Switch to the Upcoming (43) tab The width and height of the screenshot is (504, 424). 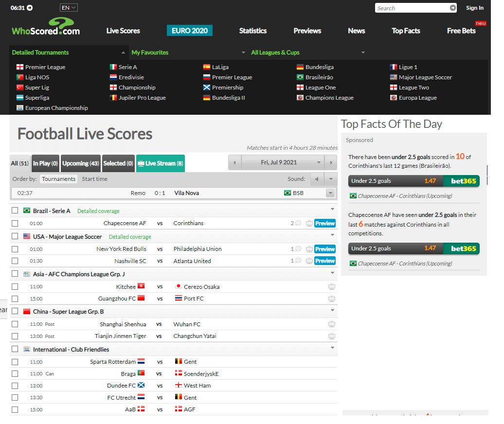pyautogui.click(x=81, y=163)
